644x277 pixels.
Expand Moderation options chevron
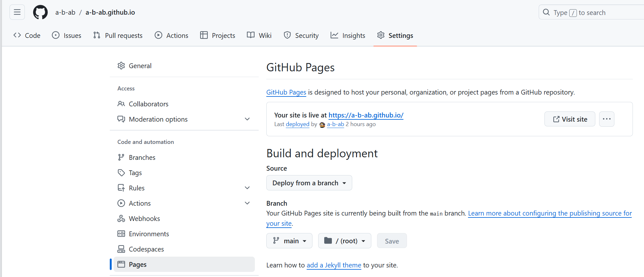coord(247,119)
